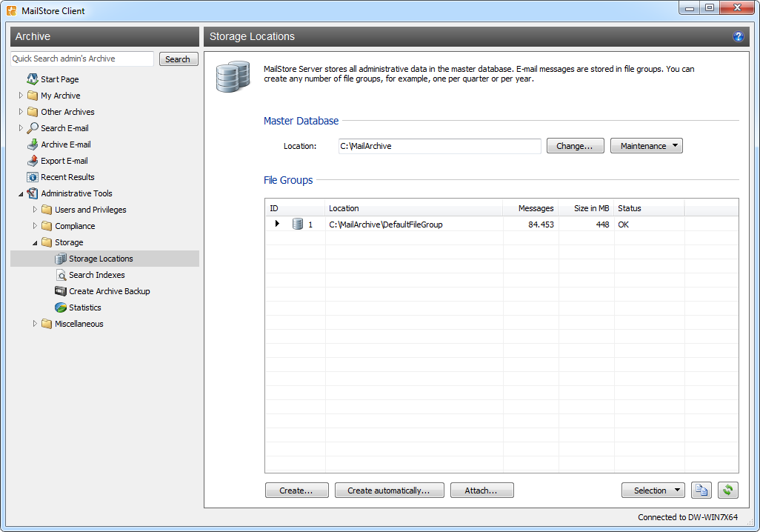Sort by the Location column header
This screenshot has width=760, height=532.
click(413, 208)
